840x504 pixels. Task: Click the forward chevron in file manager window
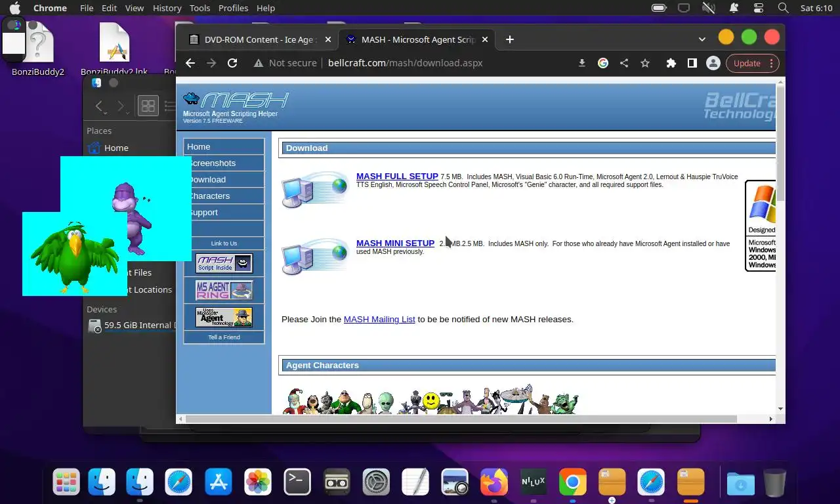pos(121,106)
